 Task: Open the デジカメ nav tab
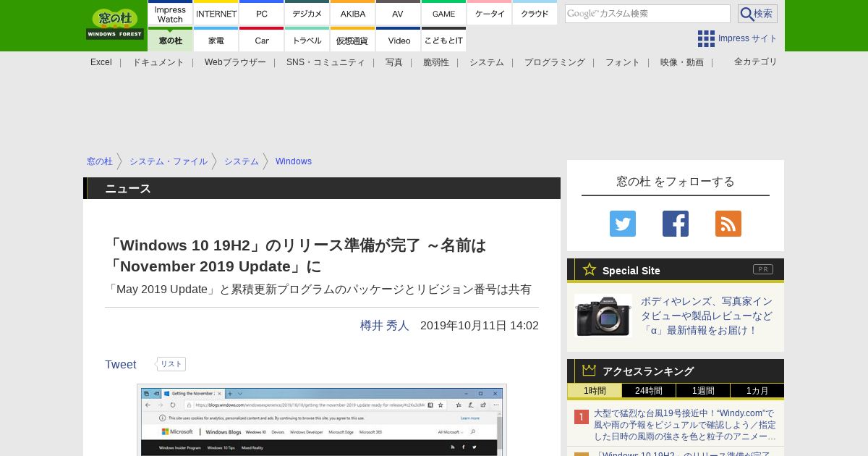pyautogui.click(x=307, y=12)
